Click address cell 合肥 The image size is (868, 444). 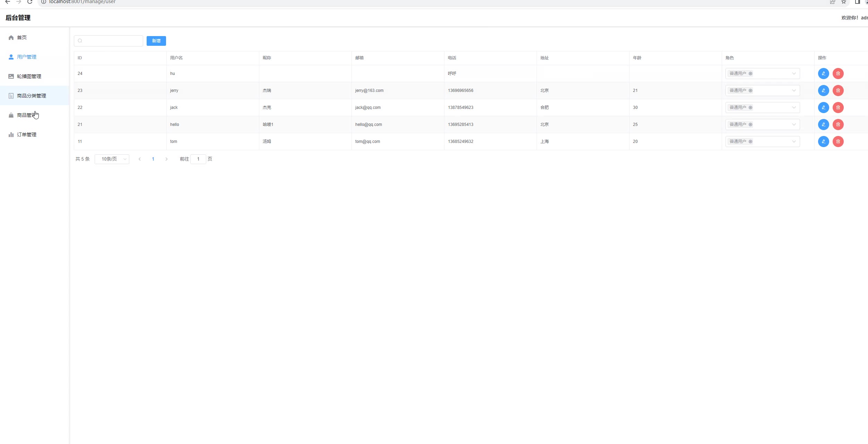[545, 108]
